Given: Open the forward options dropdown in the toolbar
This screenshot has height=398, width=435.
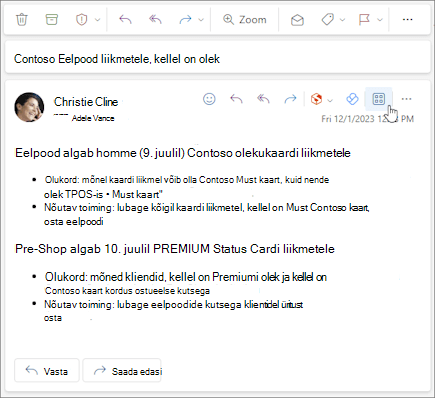Looking at the screenshot, I should [201, 20].
